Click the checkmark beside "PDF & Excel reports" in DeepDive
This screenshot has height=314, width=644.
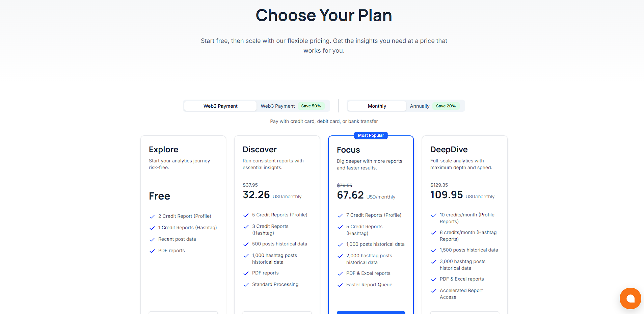433,279
